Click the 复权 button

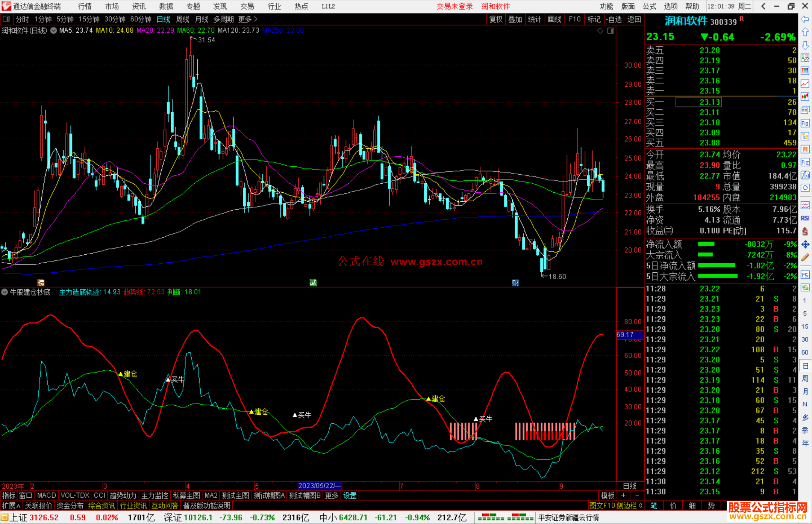pyautogui.click(x=496, y=19)
